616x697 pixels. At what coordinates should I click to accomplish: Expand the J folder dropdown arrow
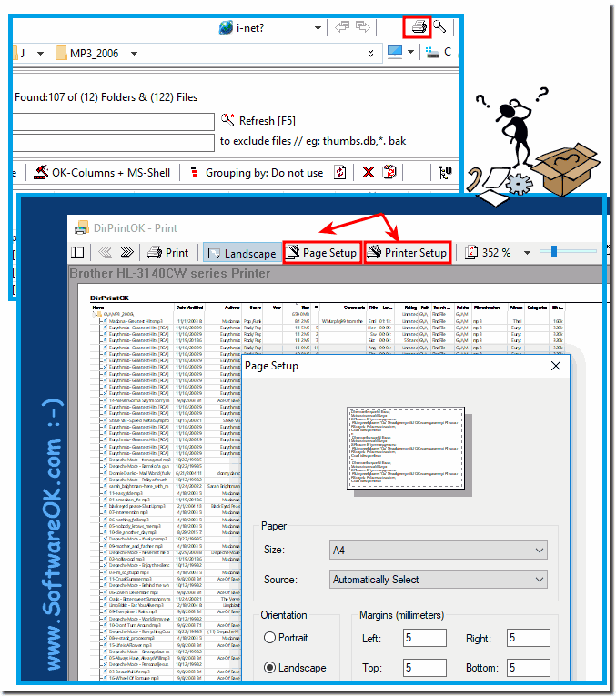tap(40, 54)
